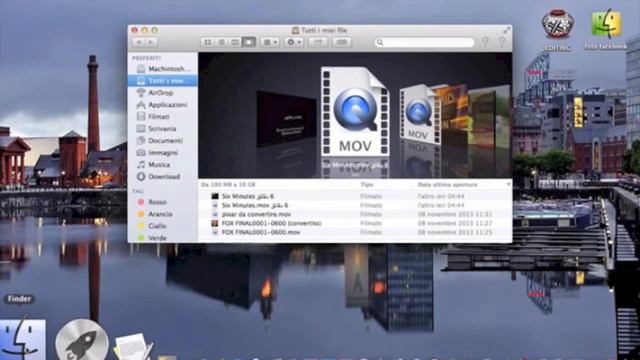Image resolution: width=640 pixels, height=360 pixels.
Task: Switch to icon view
Action: click(x=208, y=42)
